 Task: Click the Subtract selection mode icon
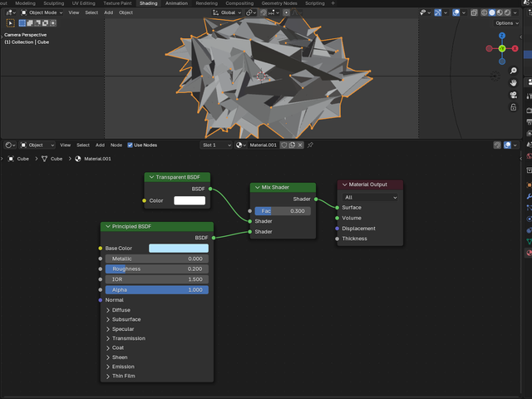click(37, 23)
